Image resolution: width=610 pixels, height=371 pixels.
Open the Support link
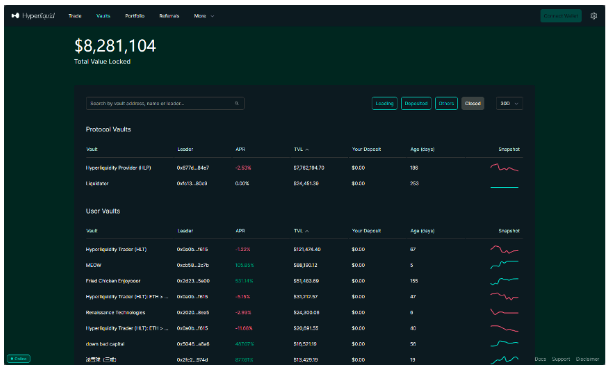point(561,359)
